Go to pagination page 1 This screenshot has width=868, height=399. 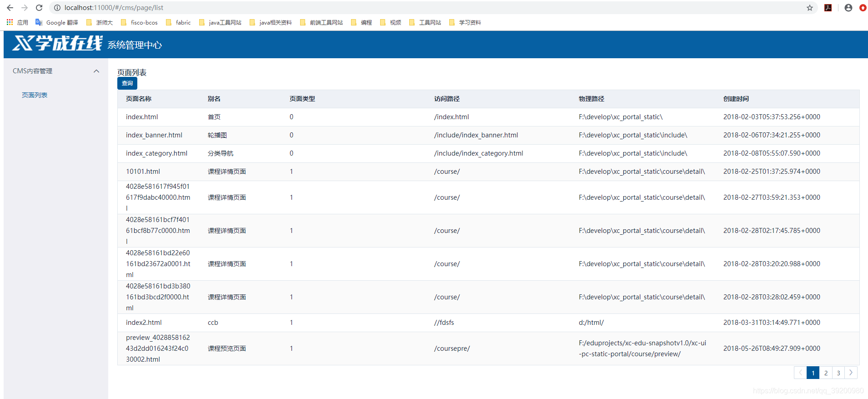[813, 373]
